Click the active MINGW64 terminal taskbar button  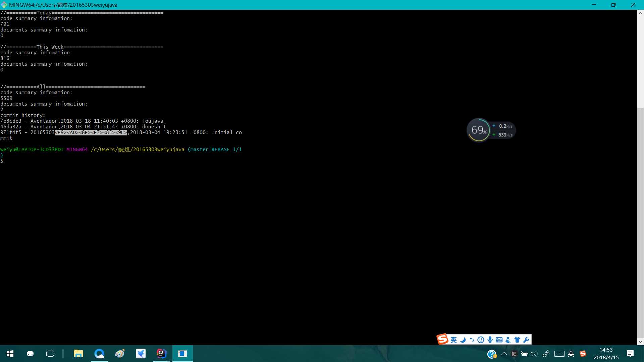click(182, 354)
